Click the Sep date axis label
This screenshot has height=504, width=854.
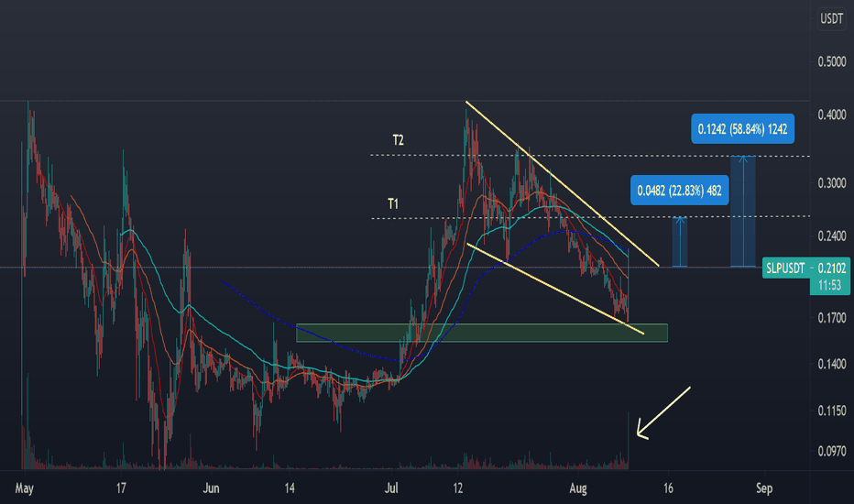click(764, 488)
